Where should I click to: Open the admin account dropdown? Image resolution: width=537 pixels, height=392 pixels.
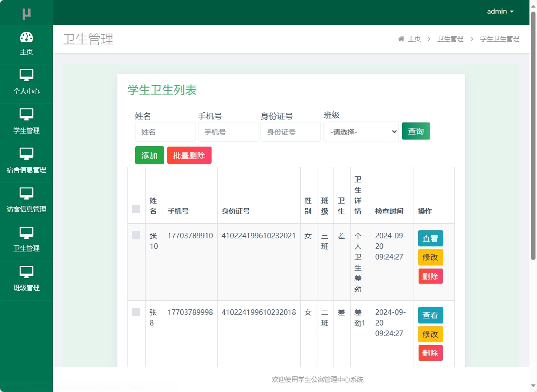pos(500,11)
